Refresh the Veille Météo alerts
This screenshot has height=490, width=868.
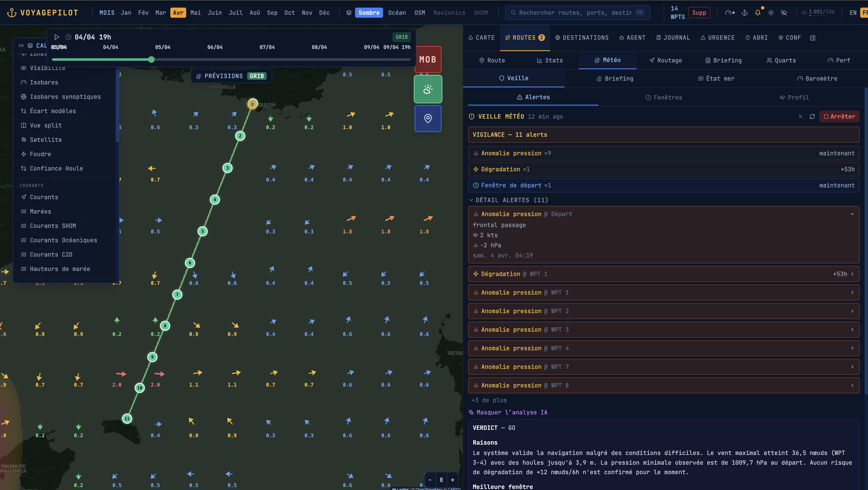812,116
